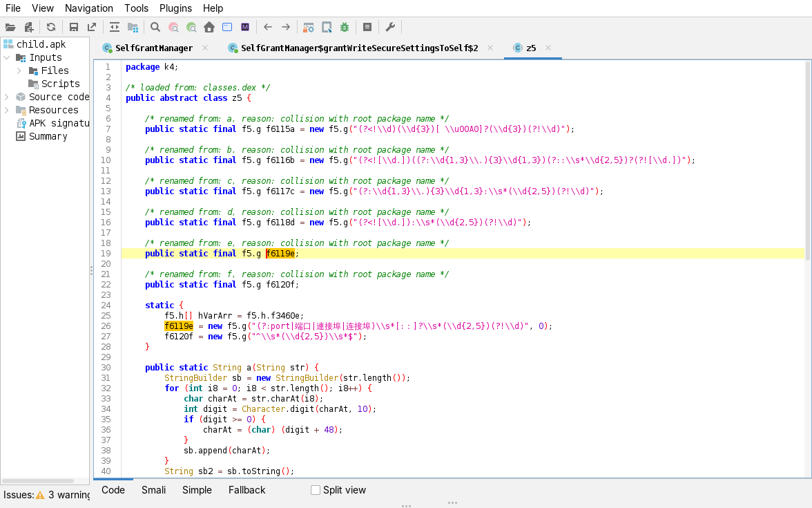Image resolution: width=812 pixels, height=508 pixels.
Task: Switch to the SelfGrantManager$grantWriteSecureSettingsToSelf$2 tab
Action: (359, 48)
